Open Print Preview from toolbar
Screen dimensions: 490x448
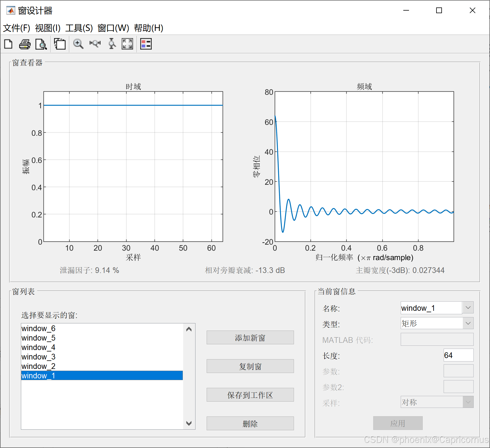coord(41,44)
